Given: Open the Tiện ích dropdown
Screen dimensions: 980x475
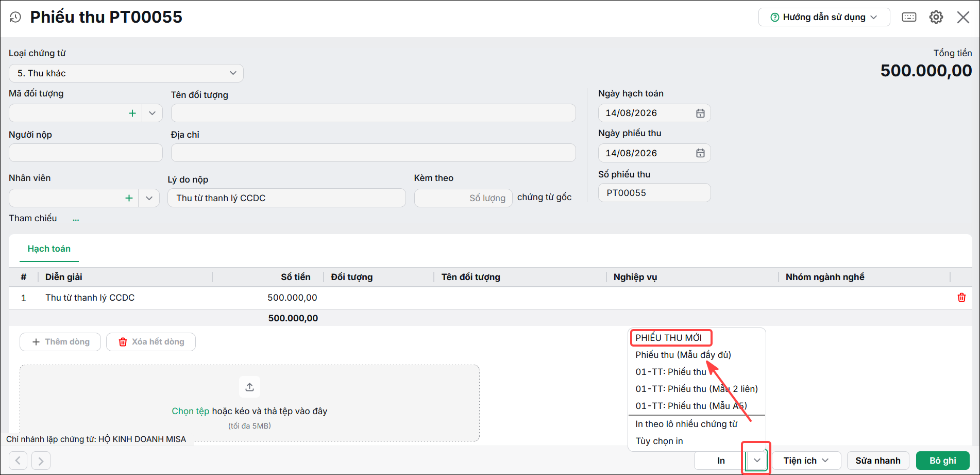Looking at the screenshot, I should pos(806,461).
